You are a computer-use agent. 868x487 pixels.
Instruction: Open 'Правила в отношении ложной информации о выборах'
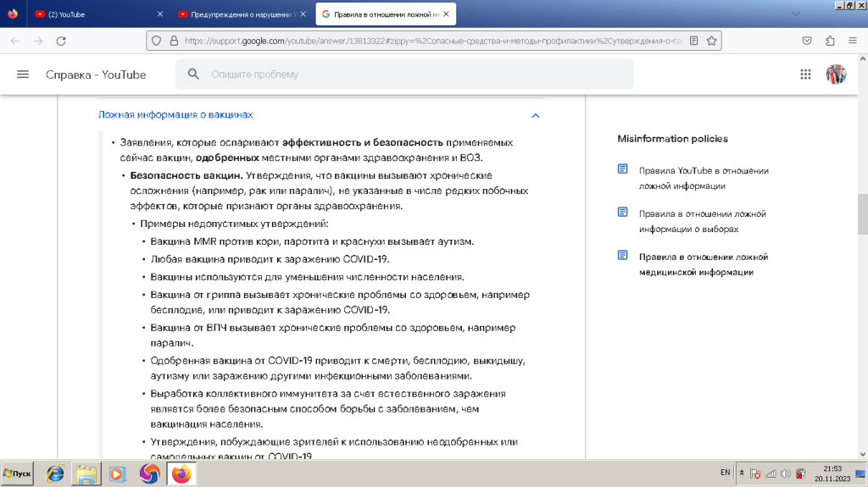[x=702, y=221]
